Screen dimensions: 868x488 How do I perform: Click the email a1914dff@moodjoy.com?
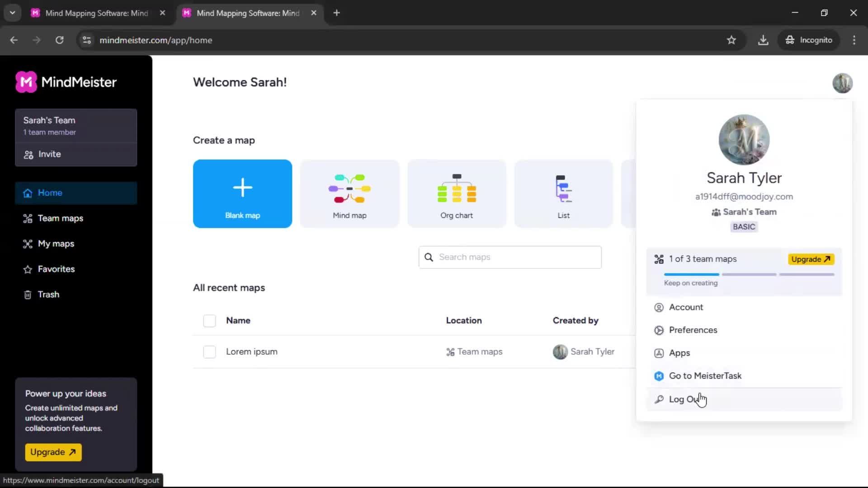pyautogui.click(x=744, y=197)
